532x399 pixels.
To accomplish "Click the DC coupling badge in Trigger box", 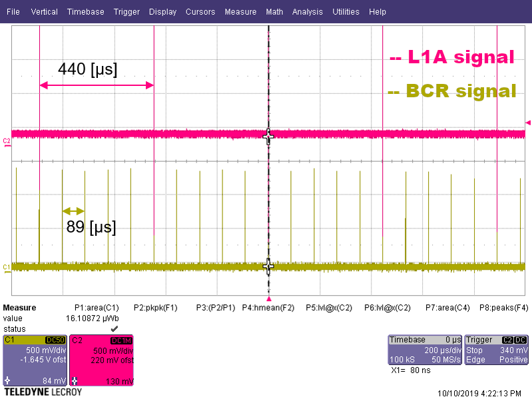I will [x=520, y=340].
